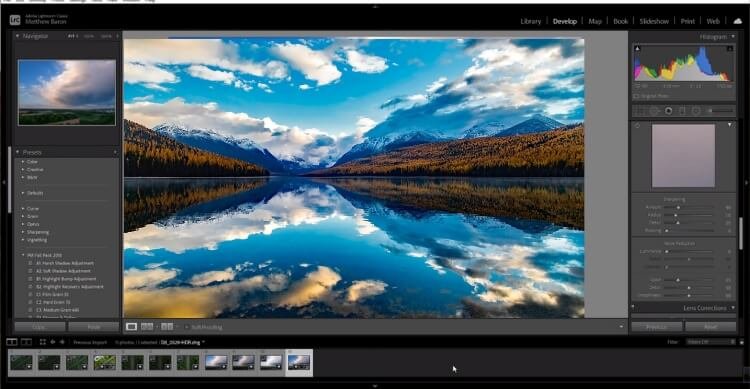Click the Noise Reduction Luminance slider
This screenshot has height=389, width=750.
(x=688, y=251)
